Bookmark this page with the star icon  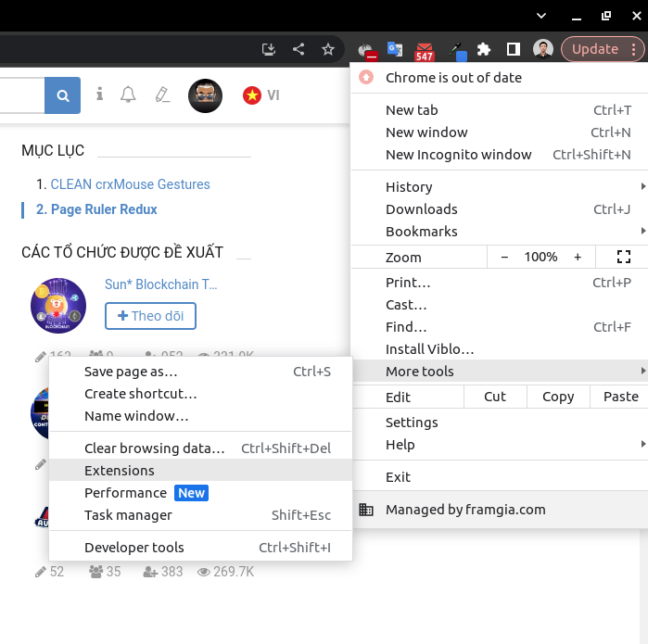click(x=328, y=49)
